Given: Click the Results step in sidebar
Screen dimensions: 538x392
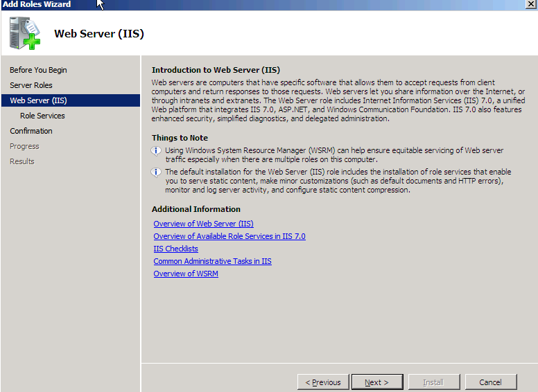Looking at the screenshot, I should click(x=22, y=161).
